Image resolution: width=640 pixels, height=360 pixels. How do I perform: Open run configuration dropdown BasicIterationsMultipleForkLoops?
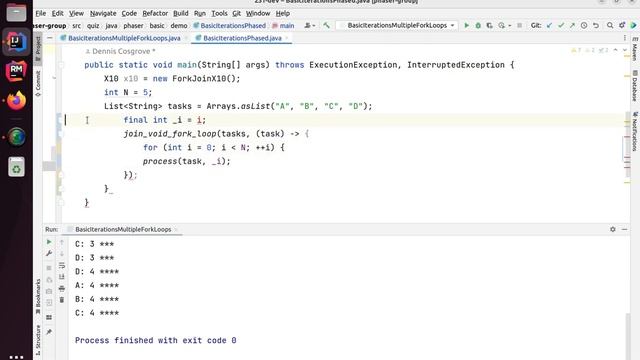pos(398,25)
